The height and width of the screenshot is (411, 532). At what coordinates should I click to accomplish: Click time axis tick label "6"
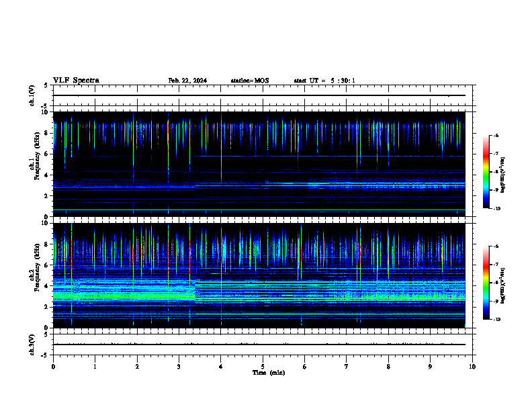click(x=304, y=367)
